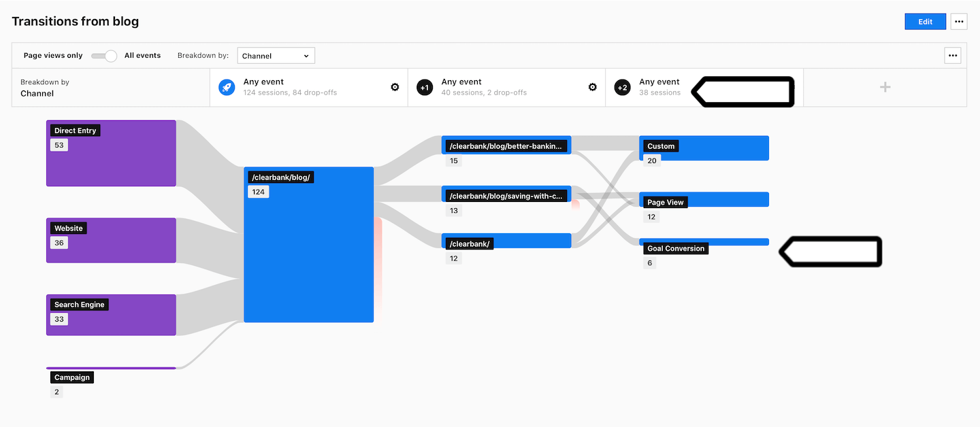Select the Search Engine channel node

(111, 315)
